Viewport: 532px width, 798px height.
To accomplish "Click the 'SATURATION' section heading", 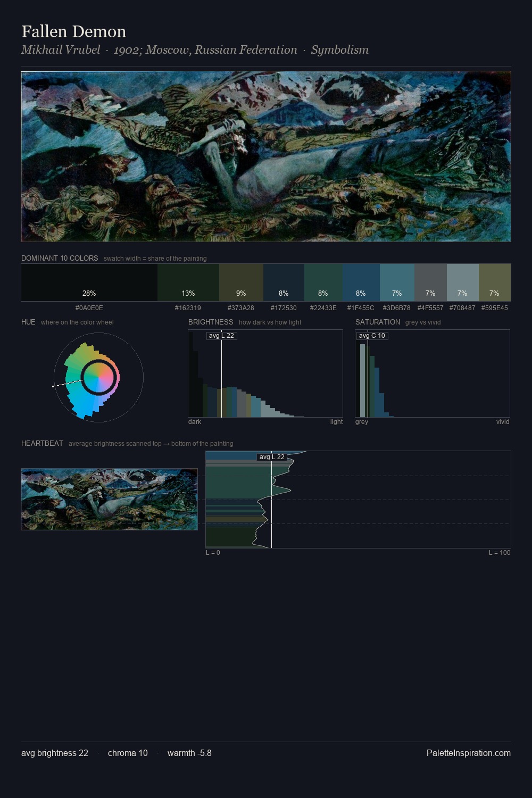I will point(378,322).
